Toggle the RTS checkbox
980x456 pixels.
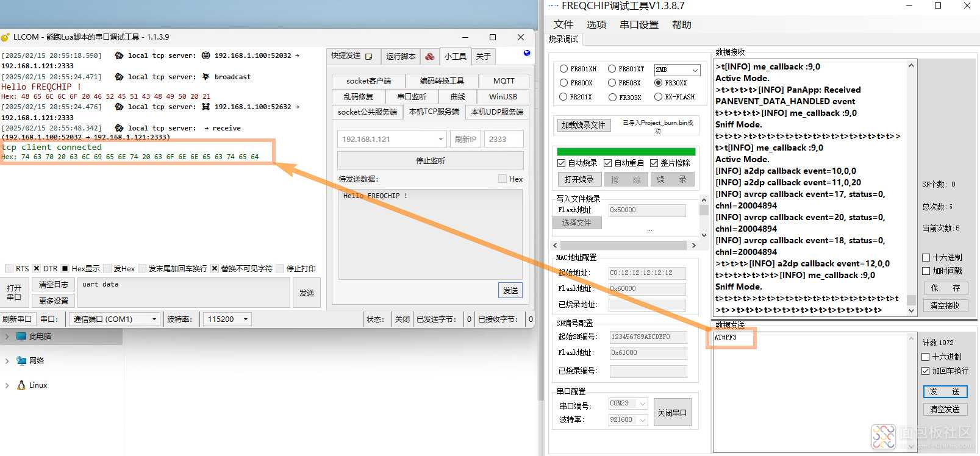9,268
